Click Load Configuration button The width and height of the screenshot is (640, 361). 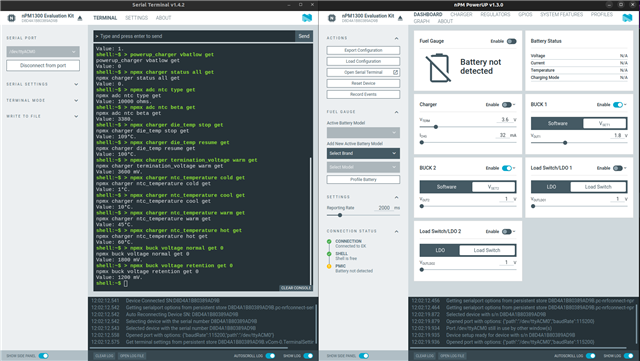(363, 61)
